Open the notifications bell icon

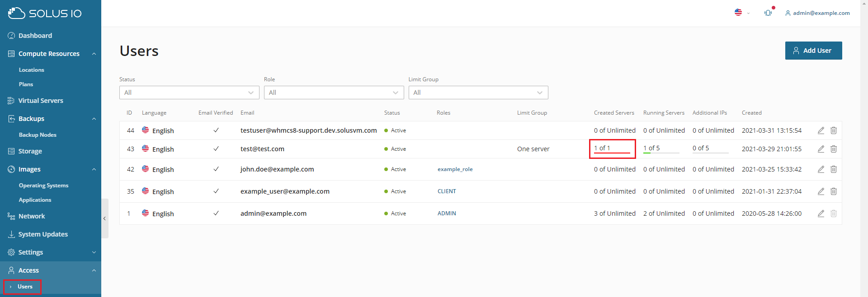(x=768, y=13)
